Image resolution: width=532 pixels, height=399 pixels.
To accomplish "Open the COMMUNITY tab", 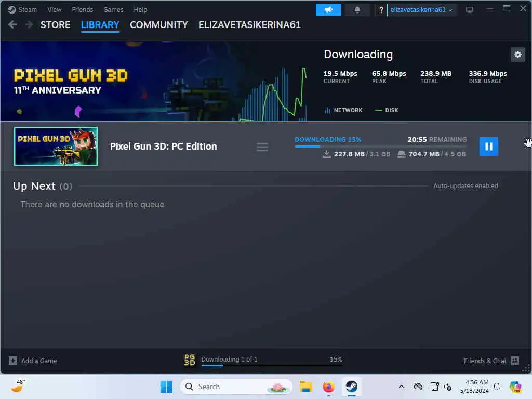I will [x=159, y=25].
